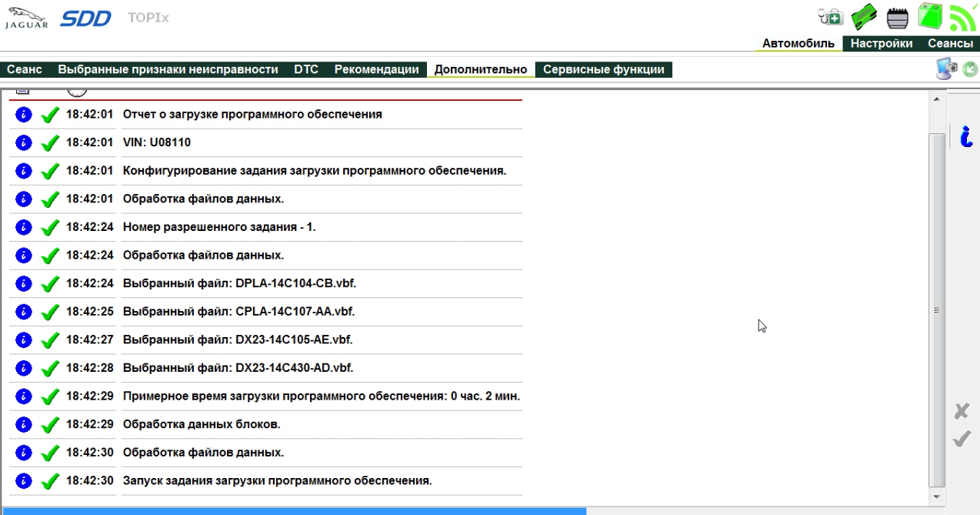
Task: Click the green wireless signal icon
Action: [x=962, y=16]
